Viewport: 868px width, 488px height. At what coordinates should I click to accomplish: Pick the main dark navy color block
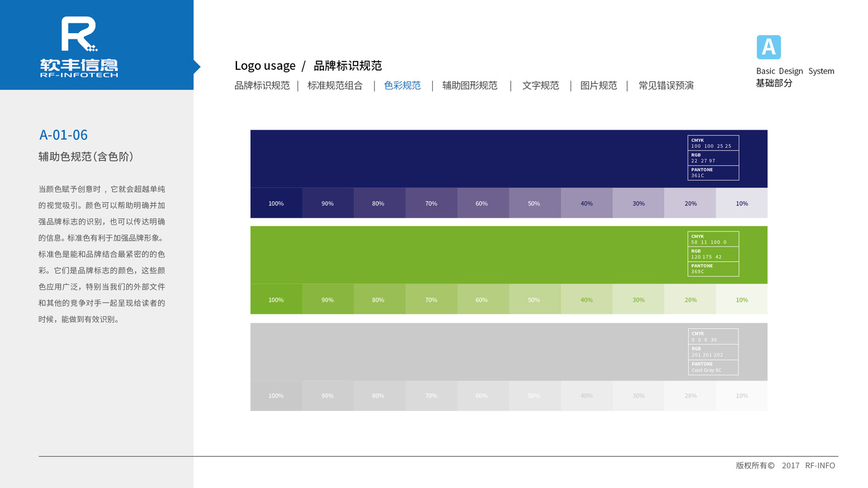509,159
